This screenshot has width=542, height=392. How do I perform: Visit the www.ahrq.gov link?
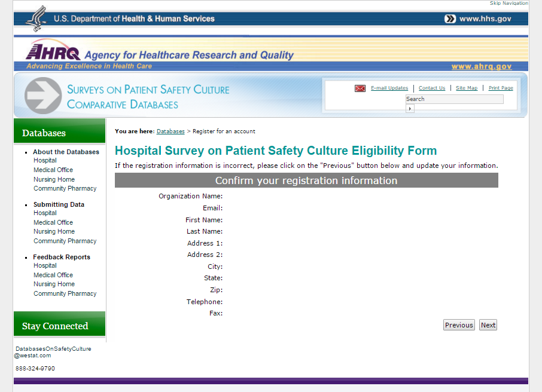click(482, 67)
